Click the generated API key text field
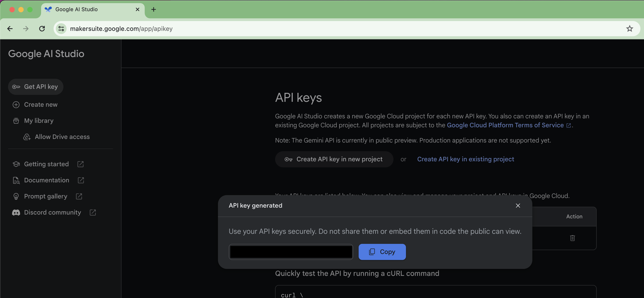644x298 pixels. click(x=291, y=252)
